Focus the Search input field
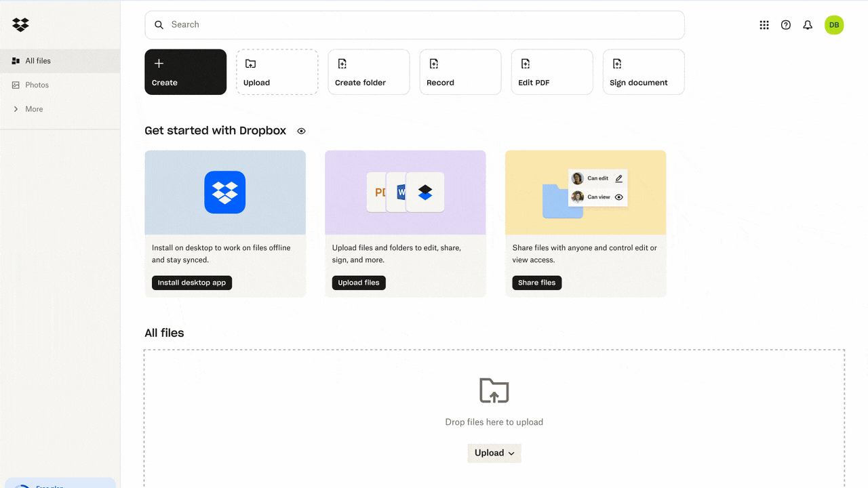This screenshot has width=868, height=488. (414, 25)
